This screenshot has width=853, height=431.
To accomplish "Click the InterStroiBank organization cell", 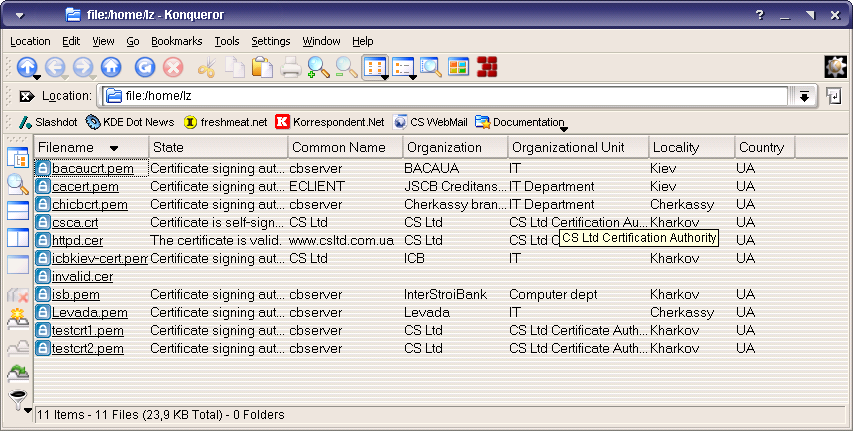I will (x=446, y=295).
